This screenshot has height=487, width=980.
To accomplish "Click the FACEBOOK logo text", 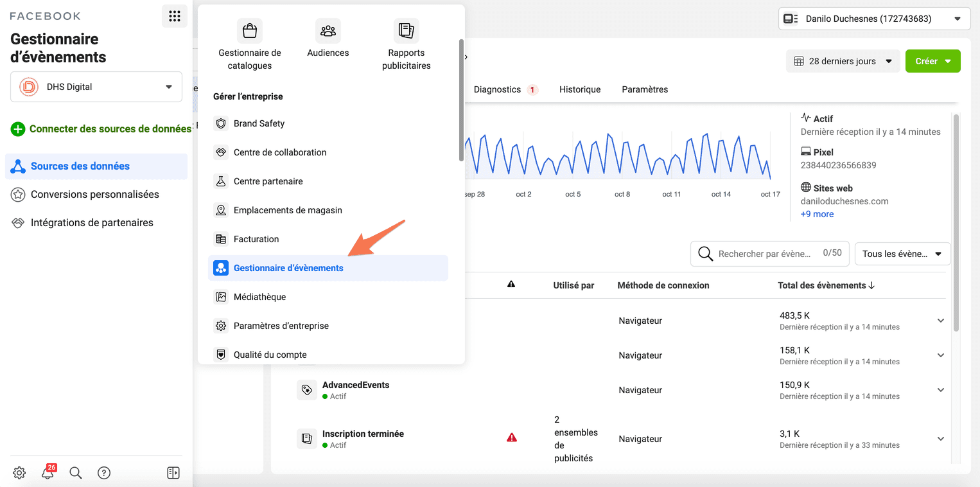I will [x=45, y=16].
